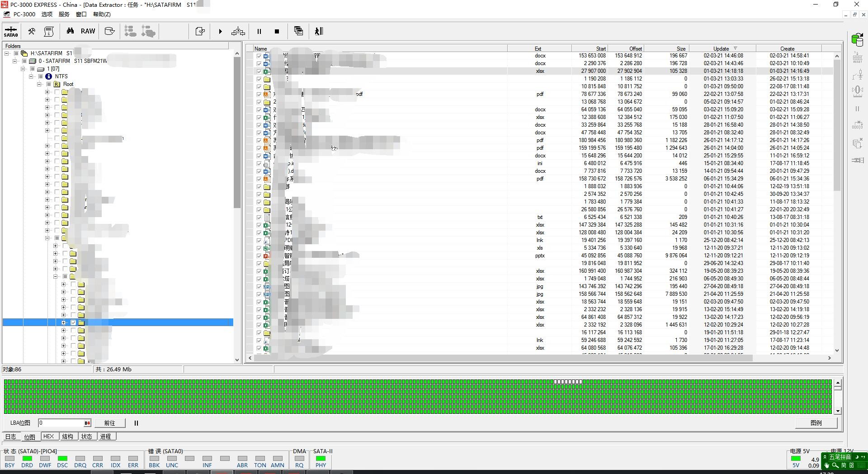
Task: Click the D arrow icon in LBA field
Action: [x=87, y=423]
